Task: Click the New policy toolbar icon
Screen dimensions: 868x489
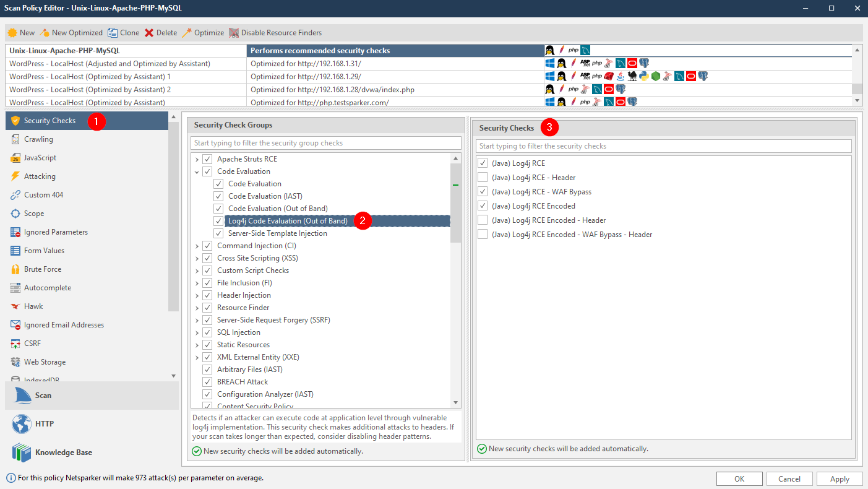Action: [x=12, y=33]
